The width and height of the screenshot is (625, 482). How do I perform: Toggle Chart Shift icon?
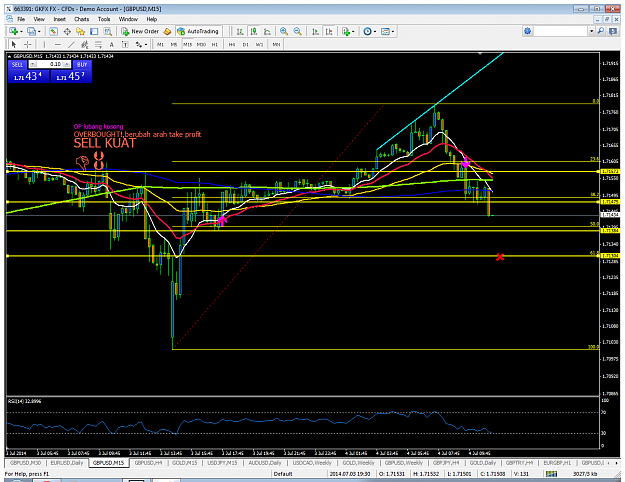tap(329, 31)
